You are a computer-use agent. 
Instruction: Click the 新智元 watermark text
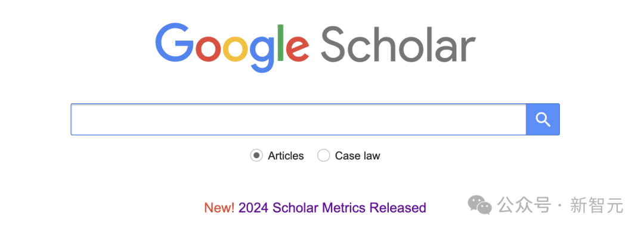[x=597, y=205]
